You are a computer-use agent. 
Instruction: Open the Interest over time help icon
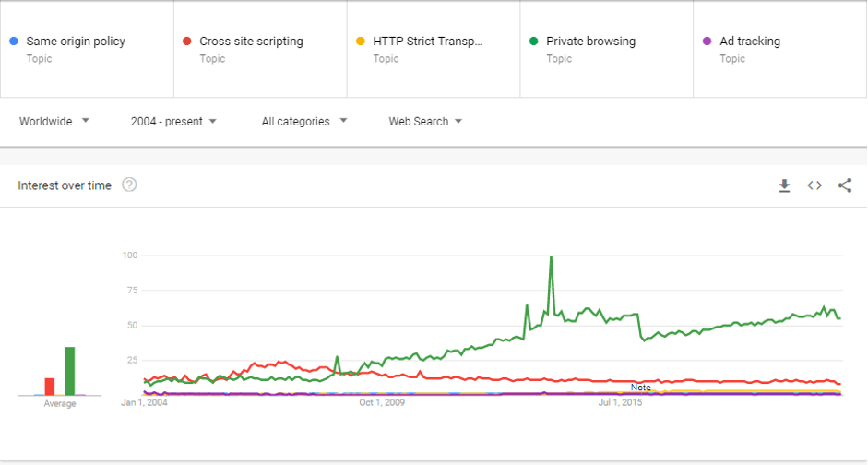(x=129, y=185)
